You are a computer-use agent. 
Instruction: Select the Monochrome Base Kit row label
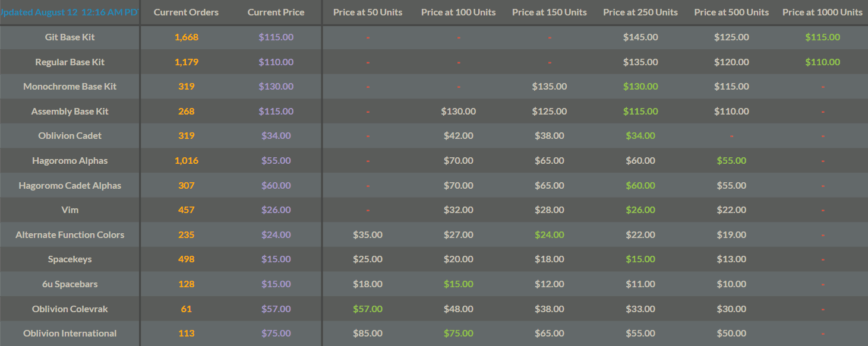tap(70, 87)
